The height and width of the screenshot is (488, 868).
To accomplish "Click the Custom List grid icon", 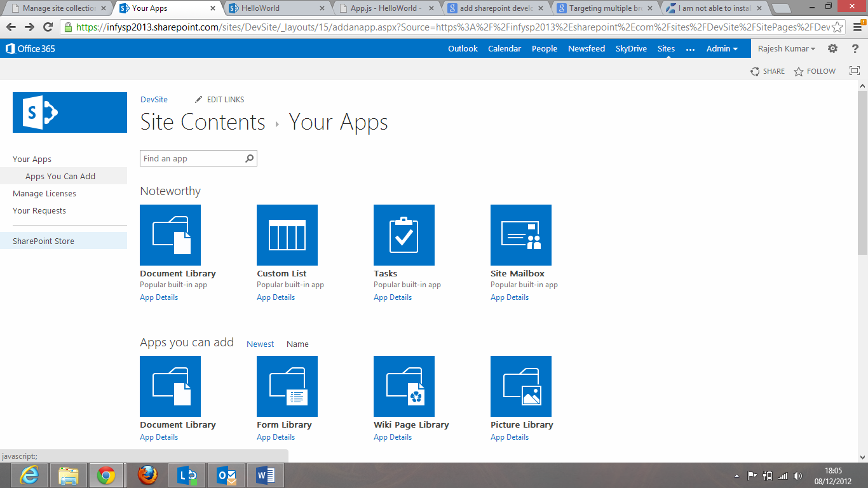I will click(x=287, y=234).
